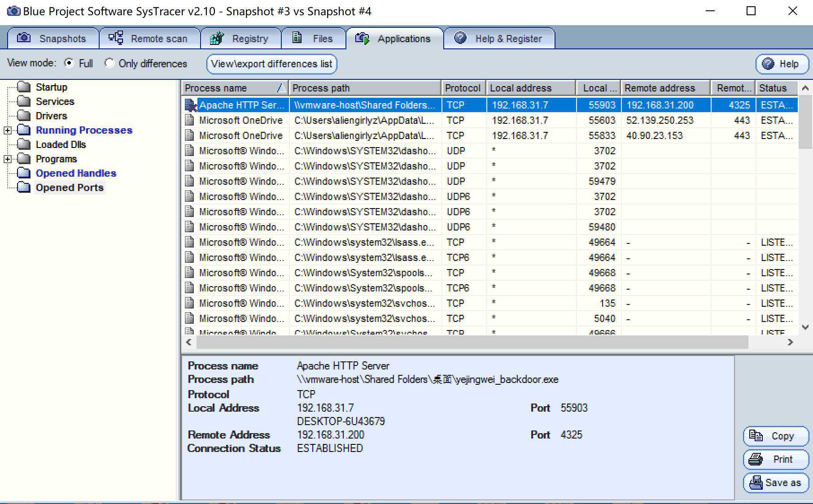Click the Loaded Dlls folder icon
The width and height of the screenshot is (813, 504).
24,144
